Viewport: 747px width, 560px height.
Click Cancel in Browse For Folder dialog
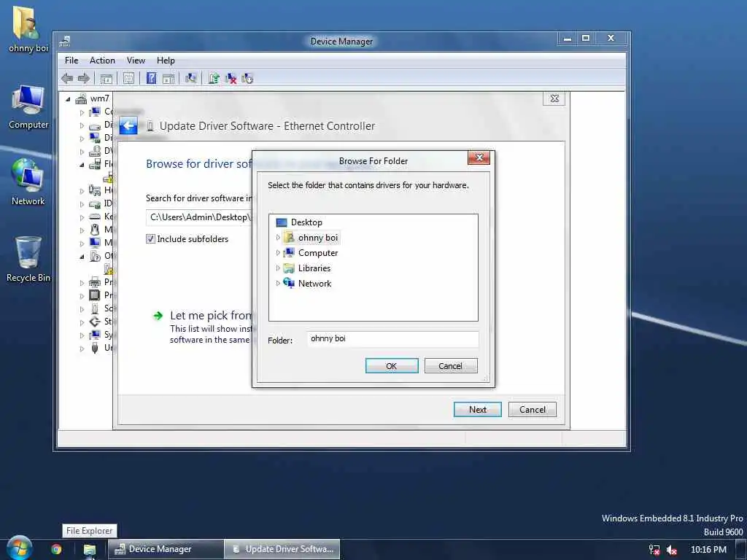pos(451,366)
